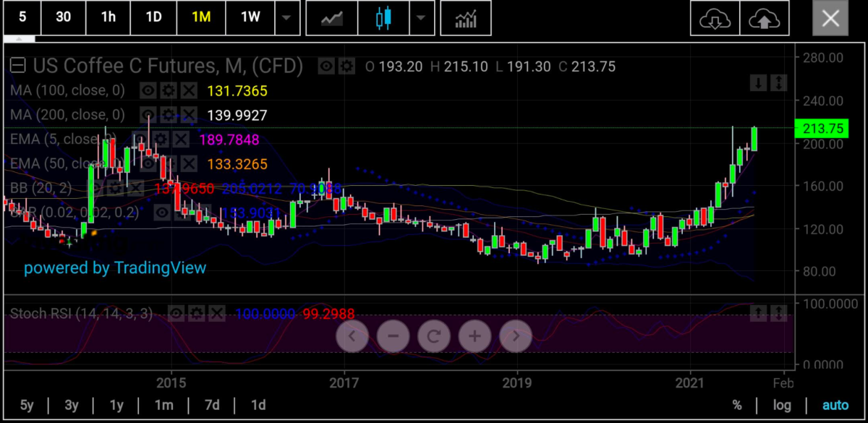The width and height of the screenshot is (868, 423).
Task: Set date range to 1m
Action: [x=164, y=405]
